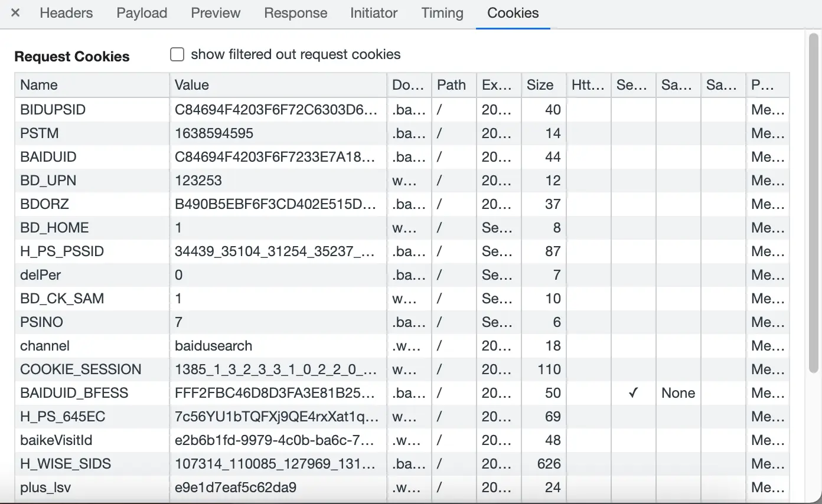Switch to the Headers tab
This screenshot has width=822, height=504.
point(66,13)
